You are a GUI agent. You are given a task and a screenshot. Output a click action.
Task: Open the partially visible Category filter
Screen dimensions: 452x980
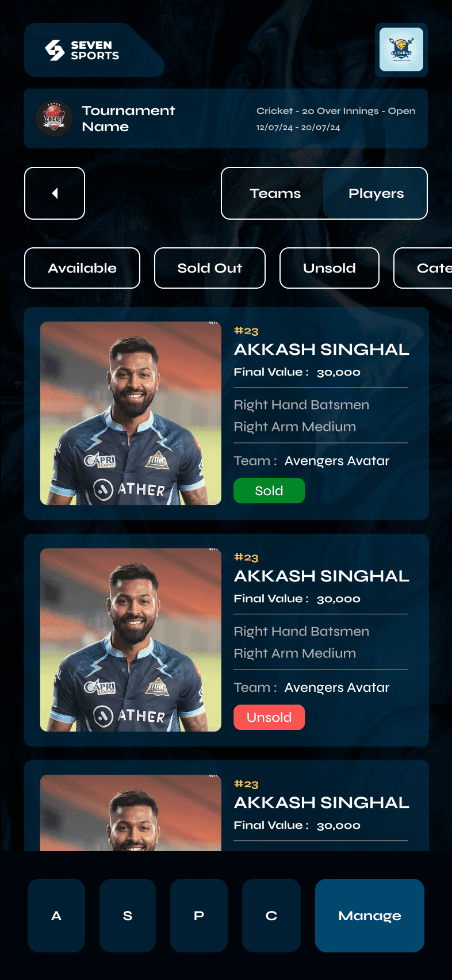coord(423,268)
